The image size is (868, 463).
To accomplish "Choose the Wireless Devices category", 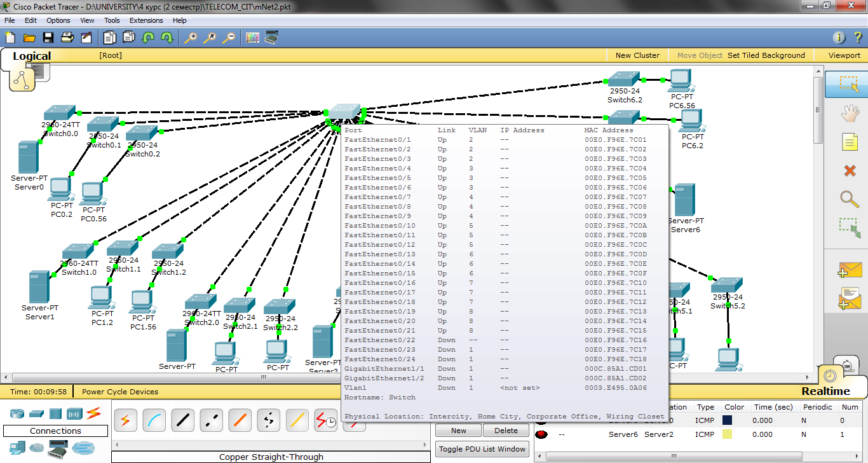I will [74, 413].
